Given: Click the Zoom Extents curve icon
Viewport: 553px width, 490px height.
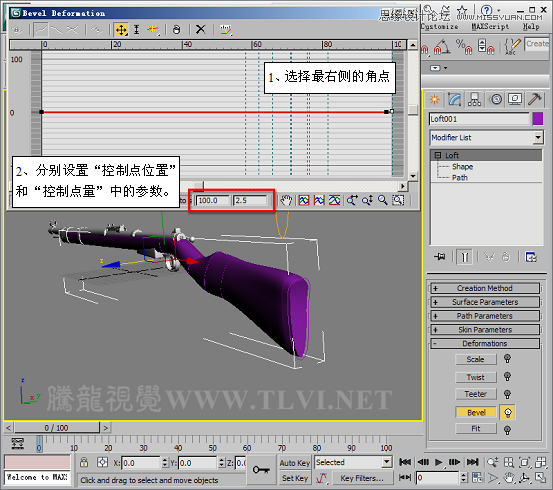Looking at the screenshot, I should pyautogui.click(x=304, y=200).
